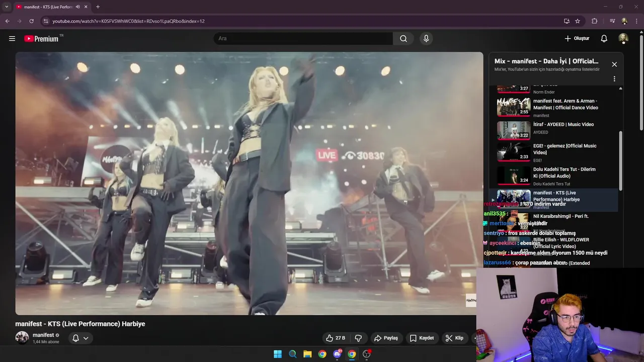The image size is (644, 362).
Task: Select the manifest - KTS browser tab
Action: click(x=52, y=7)
